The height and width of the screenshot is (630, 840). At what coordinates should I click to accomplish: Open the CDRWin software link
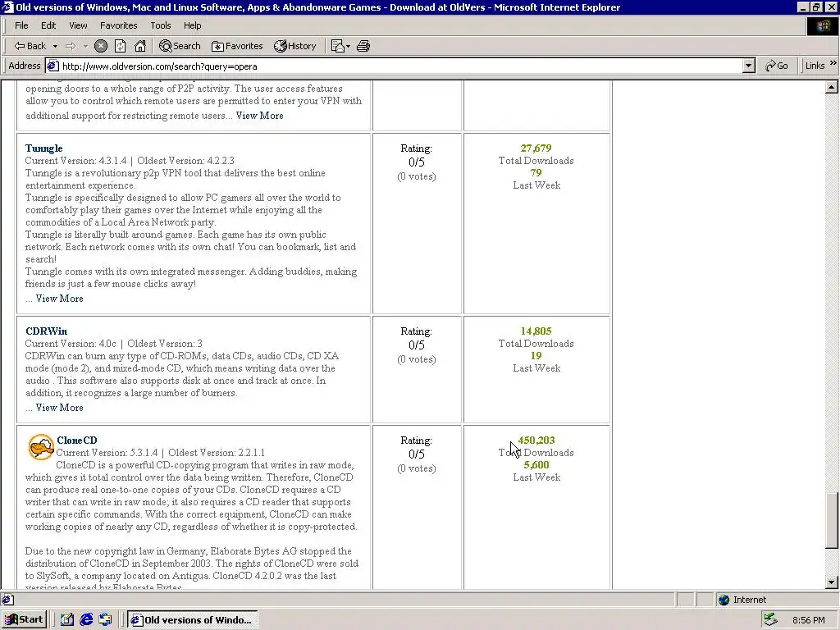coord(46,331)
